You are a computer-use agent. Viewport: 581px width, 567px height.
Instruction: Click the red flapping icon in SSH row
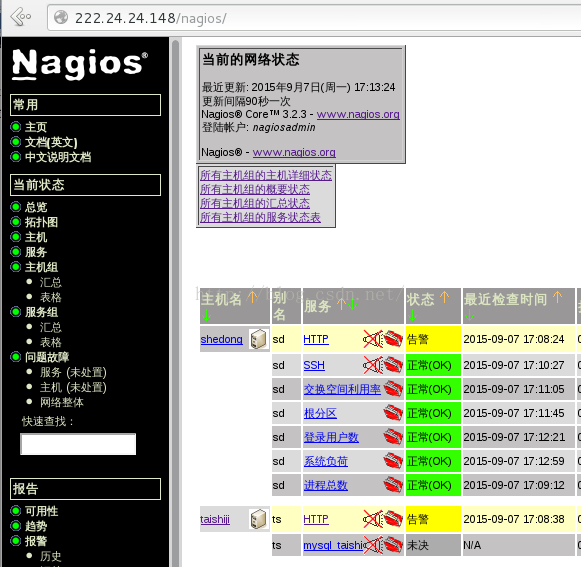pos(394,365)
